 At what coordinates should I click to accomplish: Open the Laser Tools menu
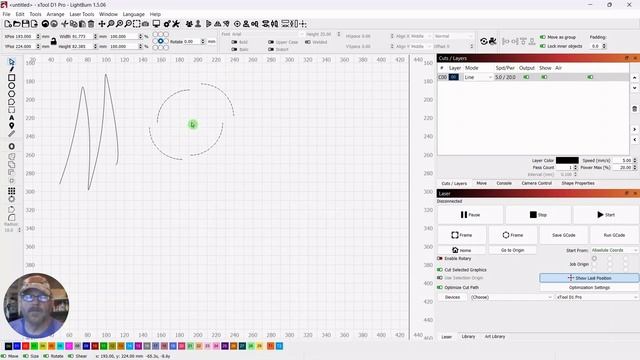pos(82,14)
